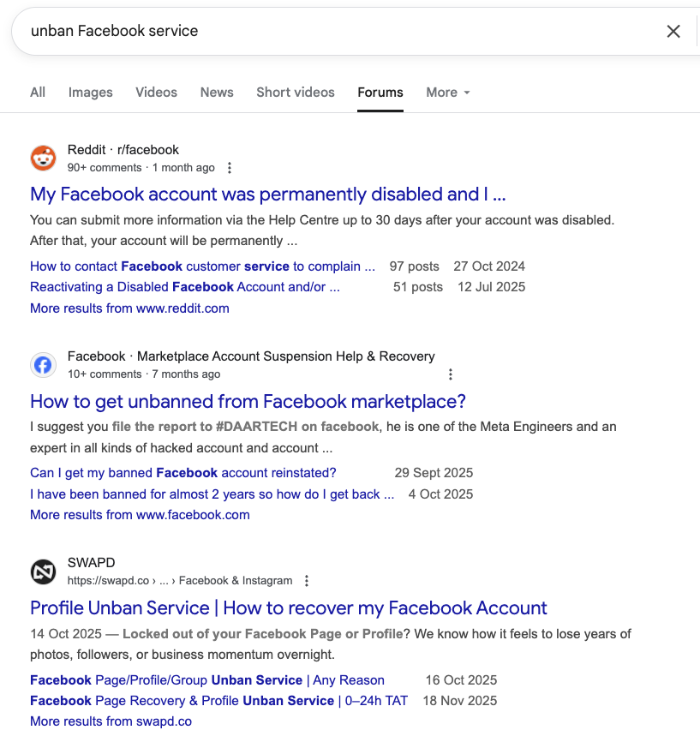The width and height of the screenshot is (700, 748).
Task: Open 'Profile Unban Service' SWAPD result
Action: click(x=288, y=608)
